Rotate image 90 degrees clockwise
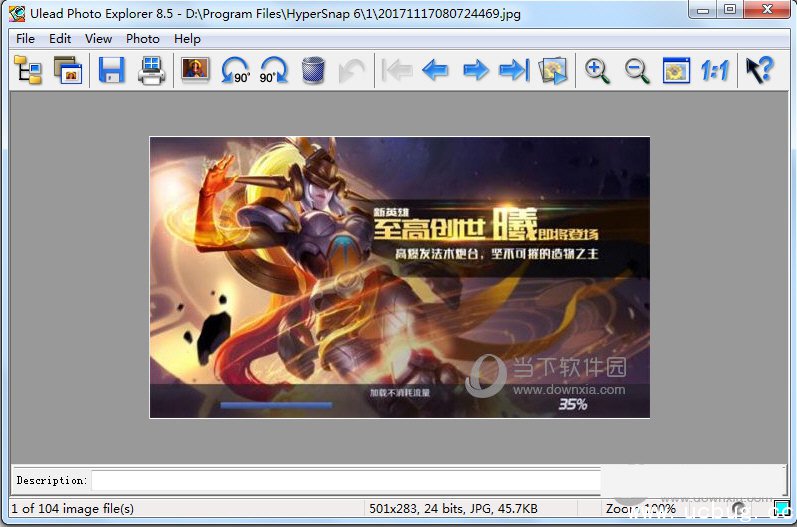Screen dimensions: 797x527 click(273, 71)
